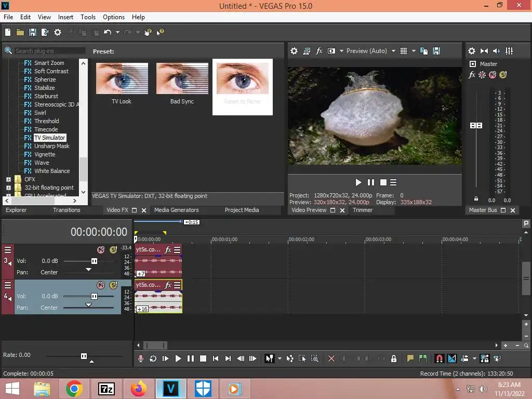Image resolution: width=532 pixels, height=399 pixels.
Task: Select the Vignette plug-in from the list
Action: point(45,154)
